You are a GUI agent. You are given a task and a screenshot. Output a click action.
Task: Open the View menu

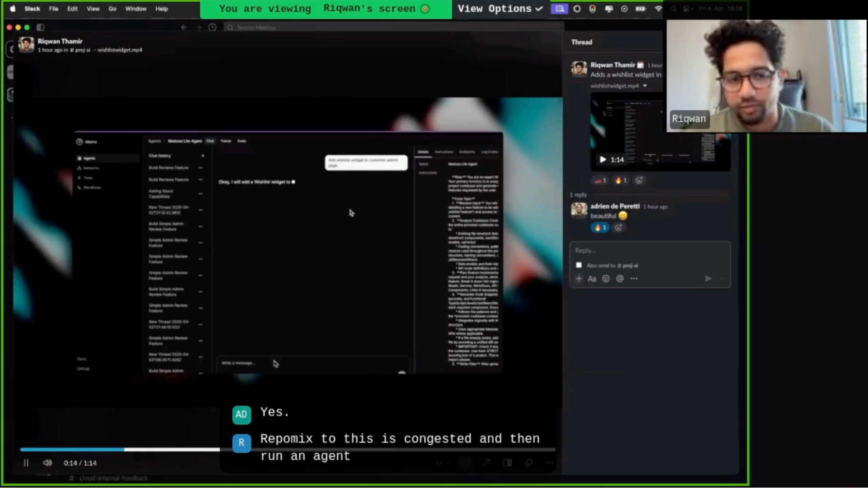93,9
